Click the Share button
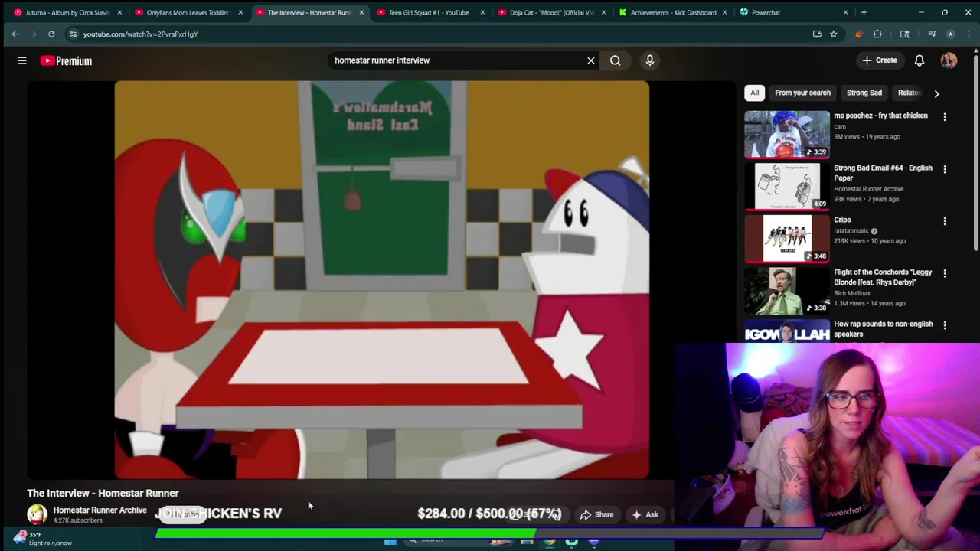980x551 pixels. point(596,515)
